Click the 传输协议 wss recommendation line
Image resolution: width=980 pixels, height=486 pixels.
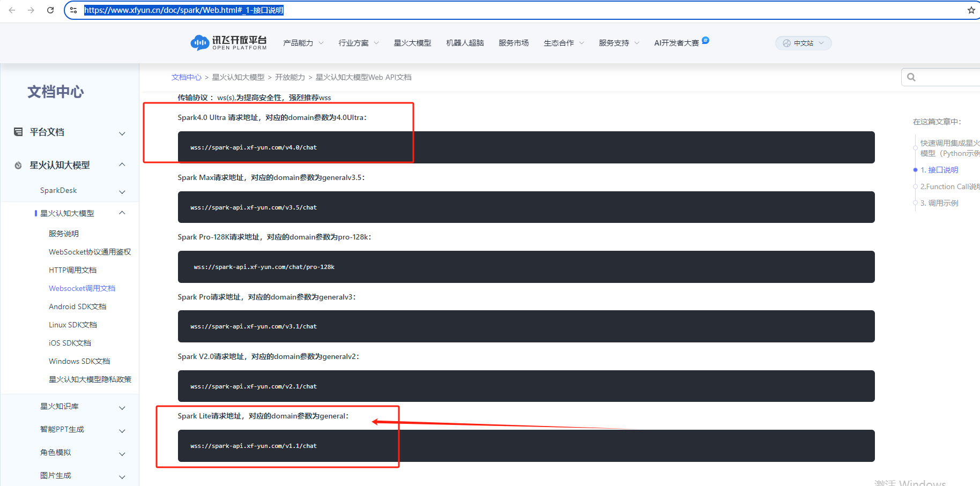coord(255,98)
